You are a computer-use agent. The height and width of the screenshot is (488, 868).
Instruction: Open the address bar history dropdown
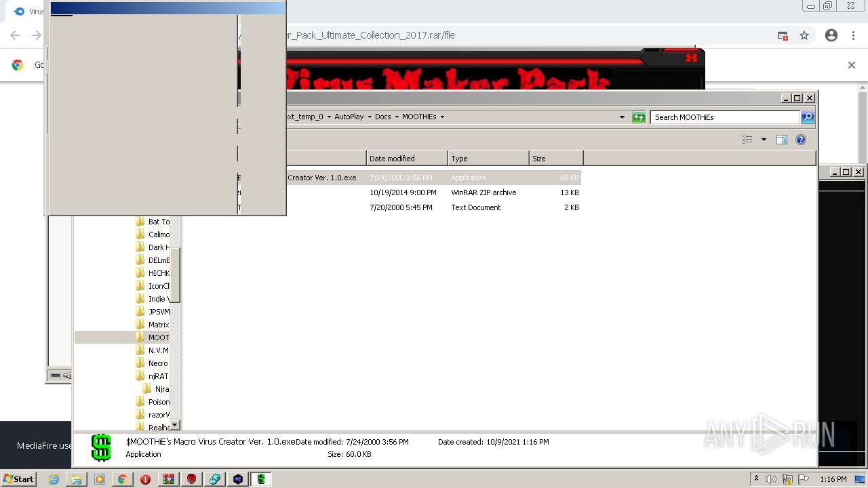pyautogui.click(x=622, y=117)
